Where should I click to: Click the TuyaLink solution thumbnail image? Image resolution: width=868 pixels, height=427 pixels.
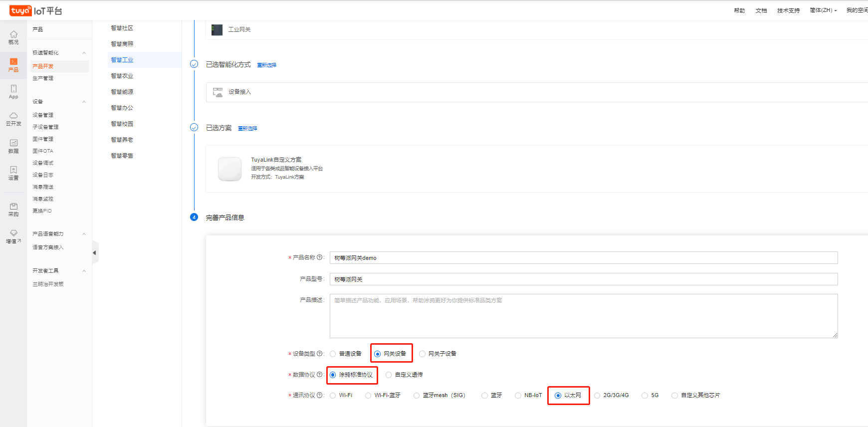pyautogui.click(x=229, y=169)
